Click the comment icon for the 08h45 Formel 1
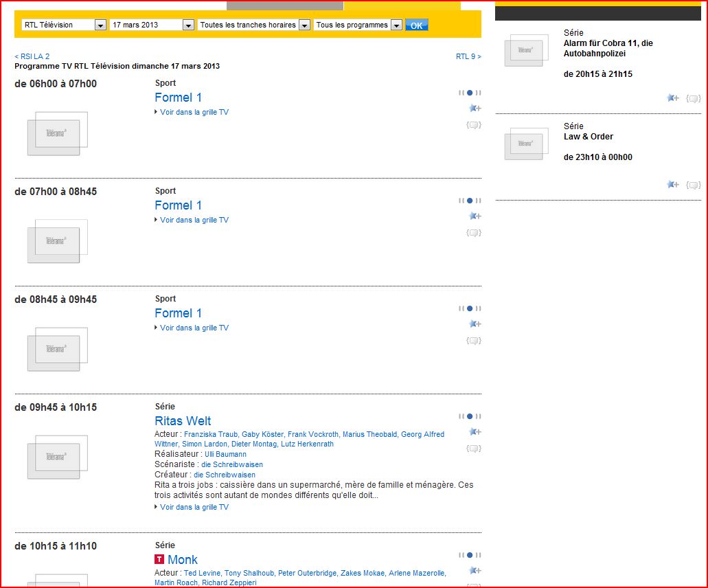 click(473, 341)
